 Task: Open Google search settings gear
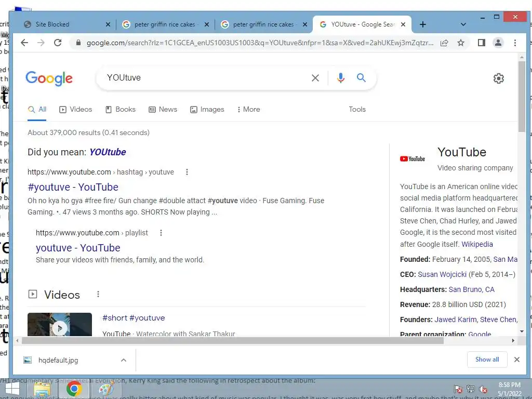coord(498,78)
